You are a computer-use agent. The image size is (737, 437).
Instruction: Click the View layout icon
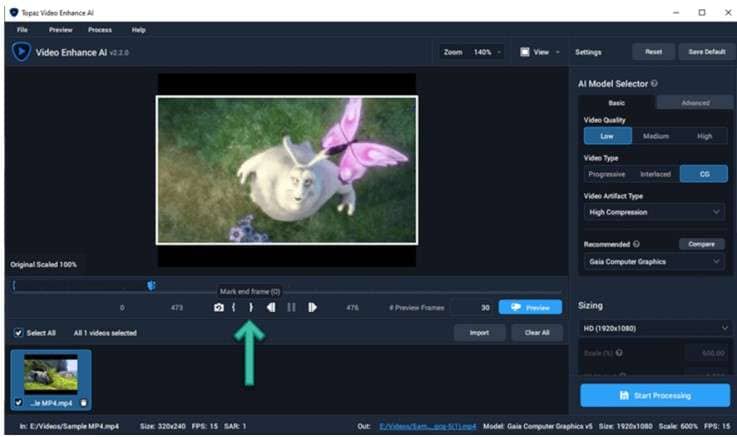tap(525, 52)
